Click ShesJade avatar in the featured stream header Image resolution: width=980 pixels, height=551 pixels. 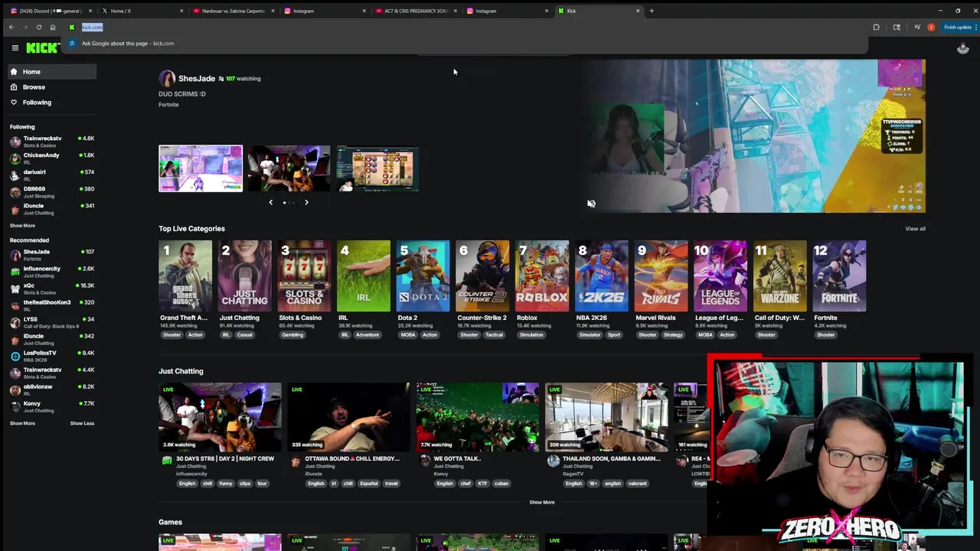pyautogui.click(x=167, y=78)
